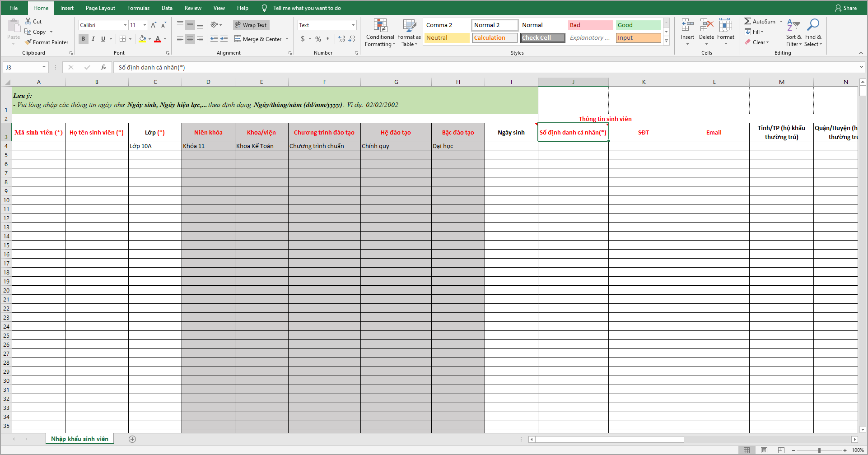
Task: Add a new sheet with plus icon
Action: pyautogui.click(x=132, y=439)
